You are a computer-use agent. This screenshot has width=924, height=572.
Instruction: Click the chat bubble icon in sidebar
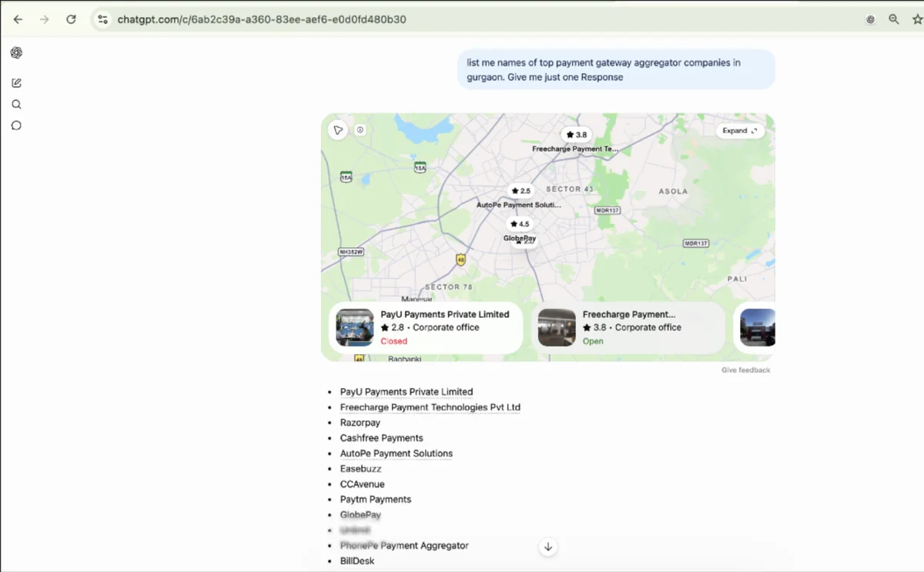point(16,125)
